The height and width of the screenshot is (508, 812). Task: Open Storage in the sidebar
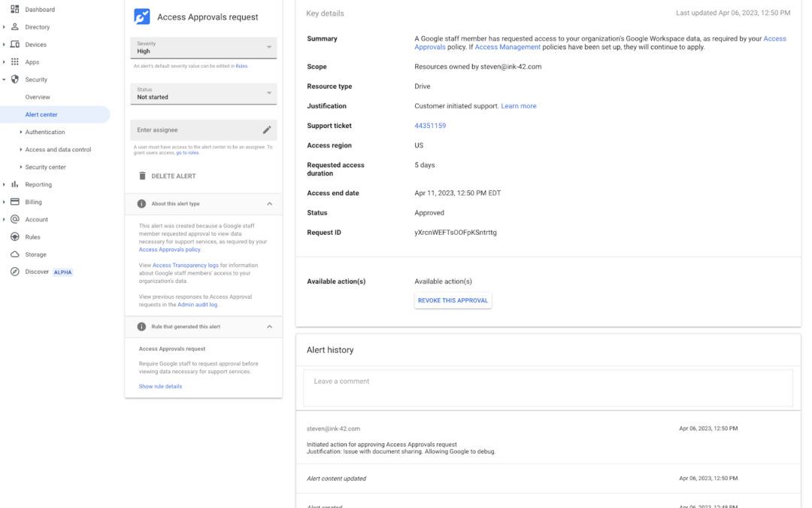[36, 254]
